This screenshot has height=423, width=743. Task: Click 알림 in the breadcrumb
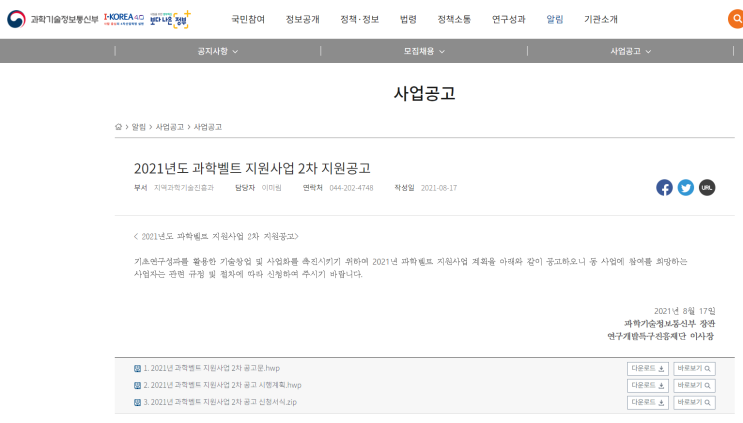click(x=139, y=127)
